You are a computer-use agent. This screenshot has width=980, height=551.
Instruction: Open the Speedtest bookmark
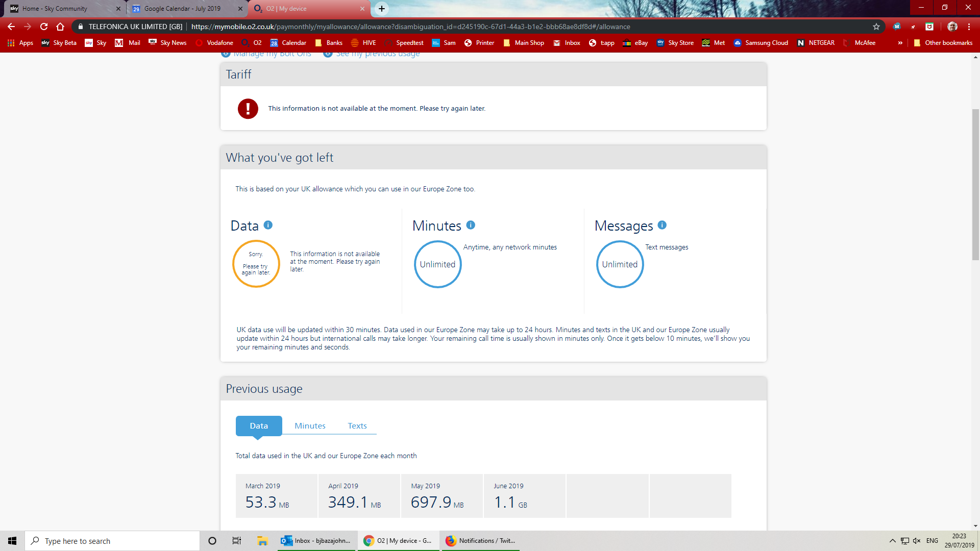[404, 43]
